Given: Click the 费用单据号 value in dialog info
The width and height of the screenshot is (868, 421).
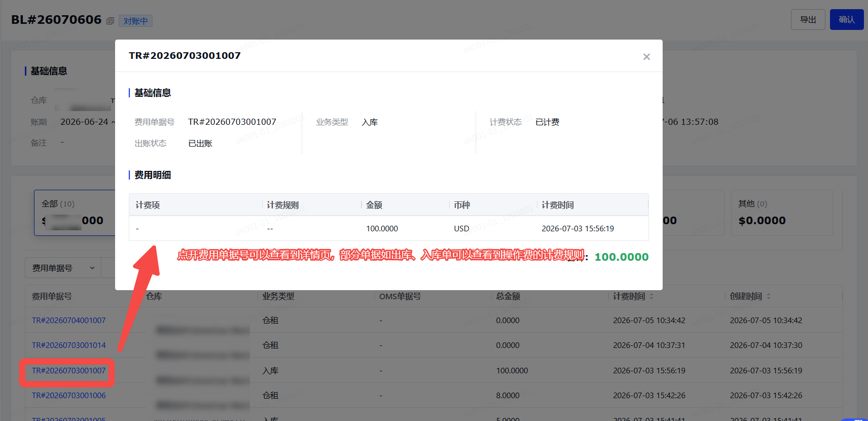Looking at the screenshot, I should click(x=232, y=122).
